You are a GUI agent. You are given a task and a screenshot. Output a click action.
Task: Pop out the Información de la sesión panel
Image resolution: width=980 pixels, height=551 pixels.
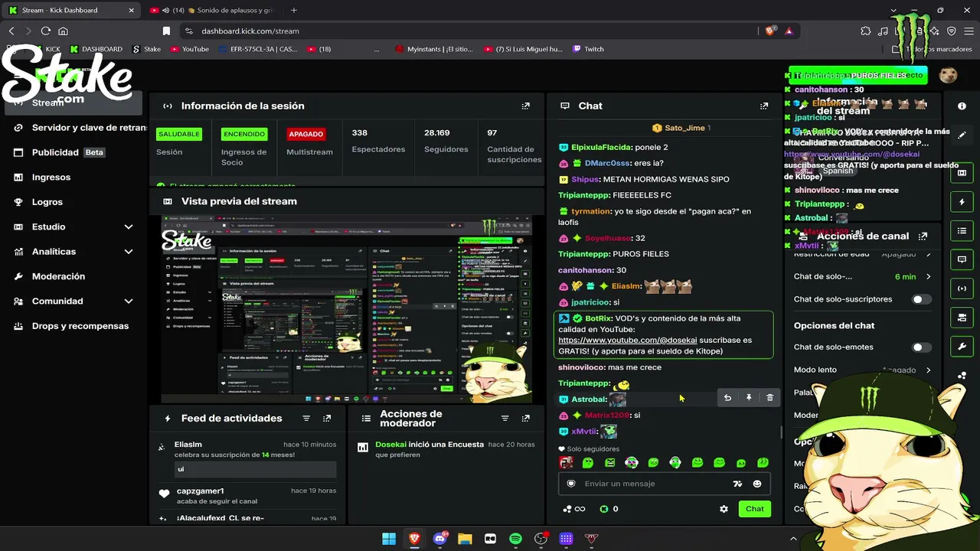(x=525, y=106)
